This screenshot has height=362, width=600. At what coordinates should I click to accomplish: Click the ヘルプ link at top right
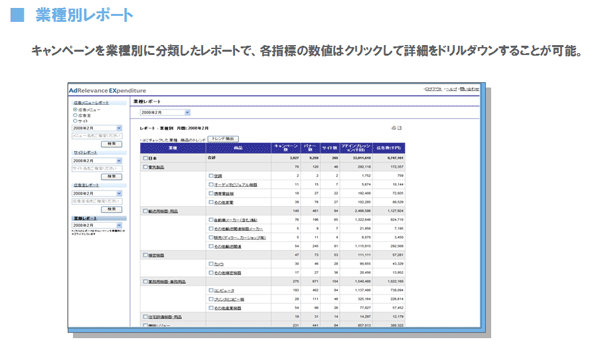[x=451, y=89]
